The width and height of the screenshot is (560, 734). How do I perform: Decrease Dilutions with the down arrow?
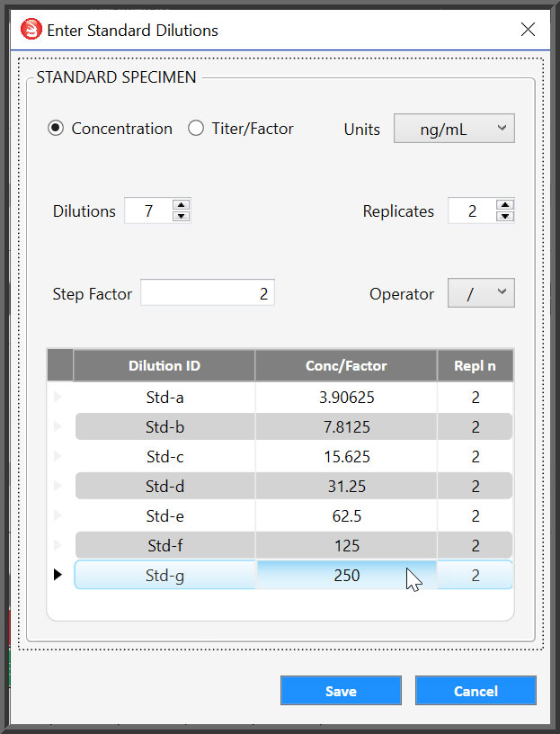pyautogui.click(x=181, y=216)
